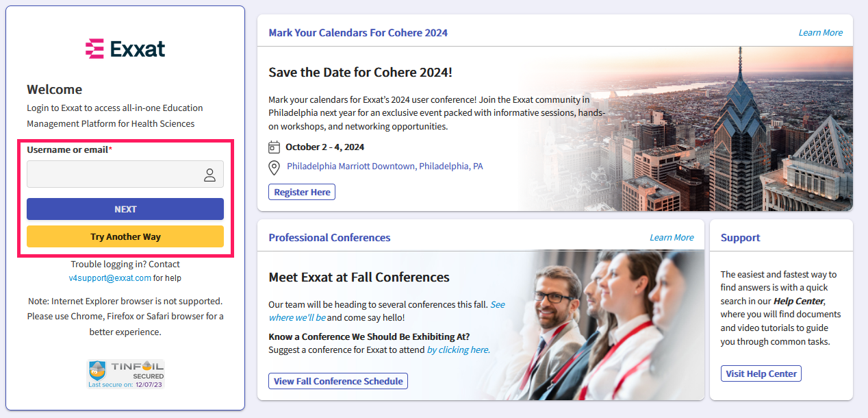This screenshot has height=418, width=868.
Task: Open the 'by clicking here' suggestion link
Action: point(459,349)
